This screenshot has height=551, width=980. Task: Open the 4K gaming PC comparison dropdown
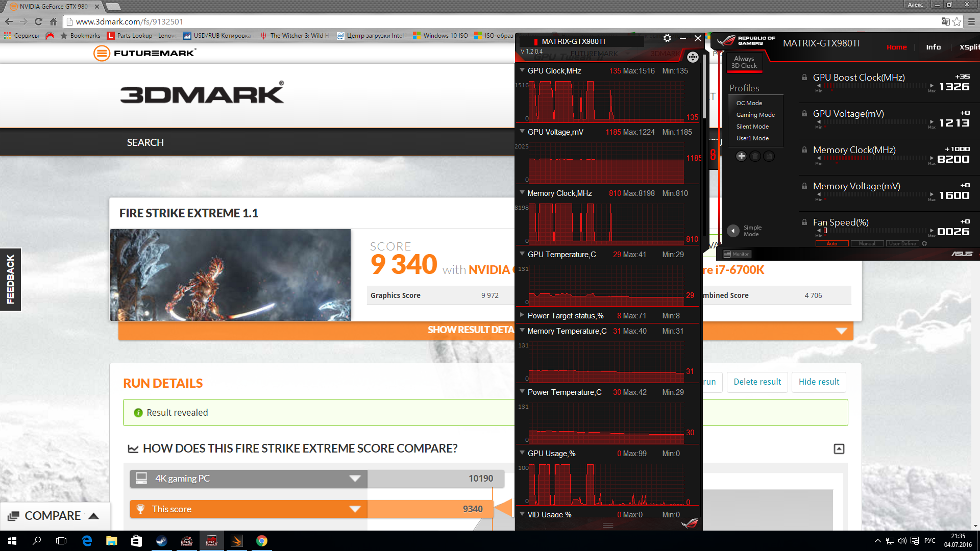(355, 479)
